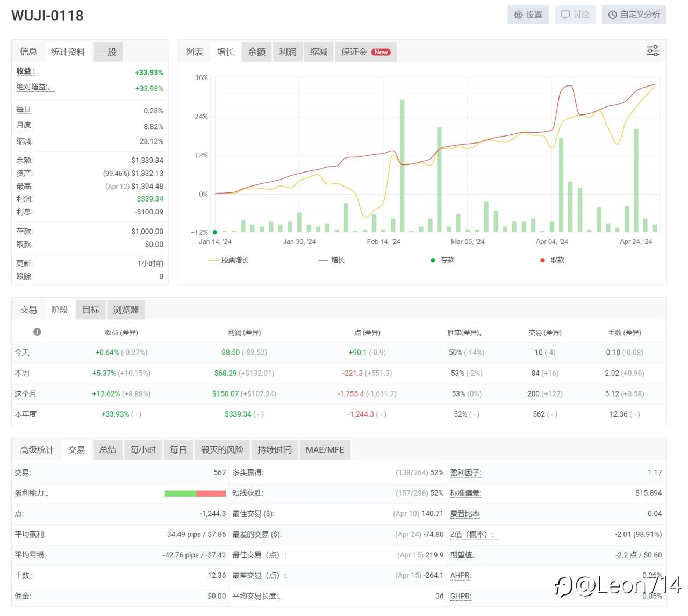Click the 胜率(差异) column header
Screen dimensions: 688x616
pyautogui.click(x=465, y=333)
